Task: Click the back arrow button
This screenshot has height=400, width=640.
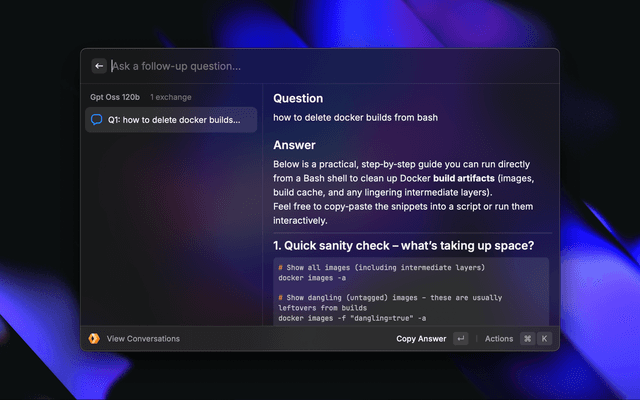Action: (x=99, y=66)
